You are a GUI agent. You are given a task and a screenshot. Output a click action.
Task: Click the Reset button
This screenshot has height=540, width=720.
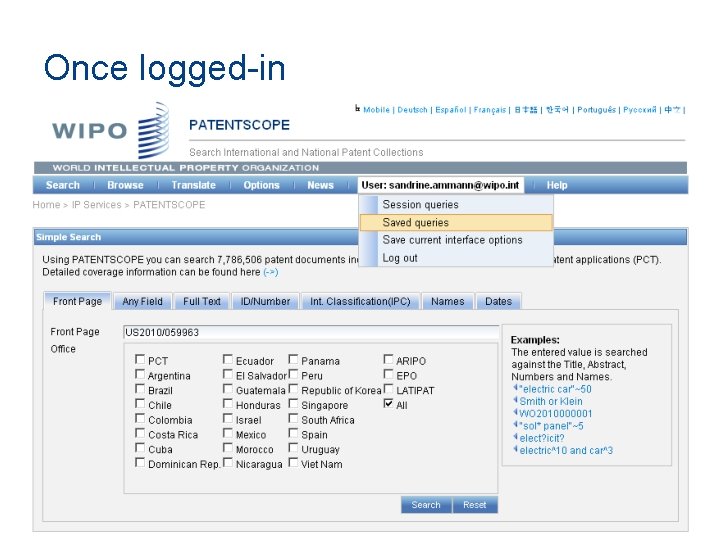[x=475, y=505]
